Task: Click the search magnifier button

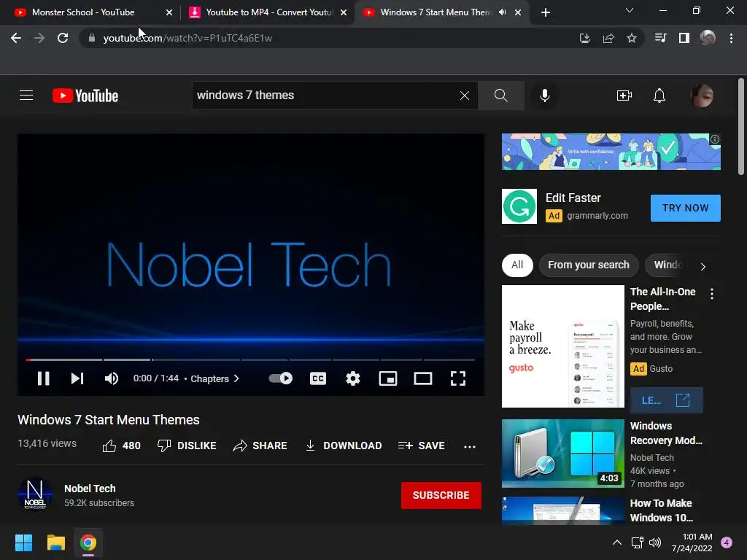Action: point(500,96)
